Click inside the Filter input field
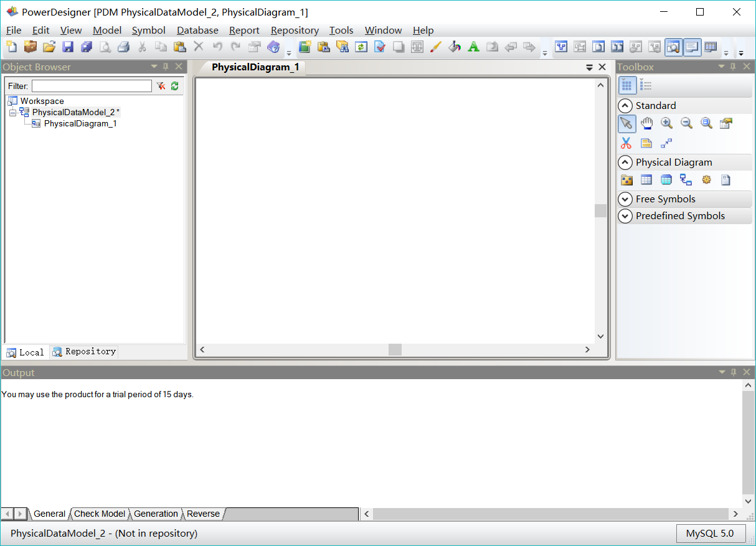756x546 pixels. point(92,86)
